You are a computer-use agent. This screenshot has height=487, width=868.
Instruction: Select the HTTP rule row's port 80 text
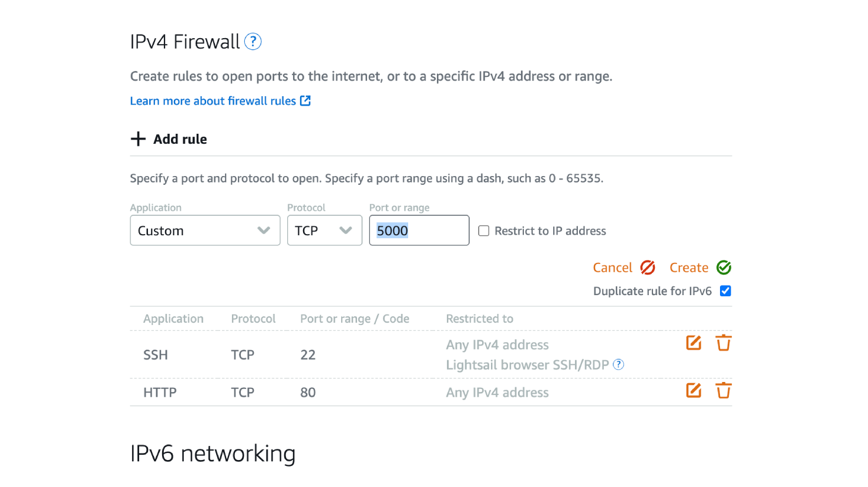308,393
